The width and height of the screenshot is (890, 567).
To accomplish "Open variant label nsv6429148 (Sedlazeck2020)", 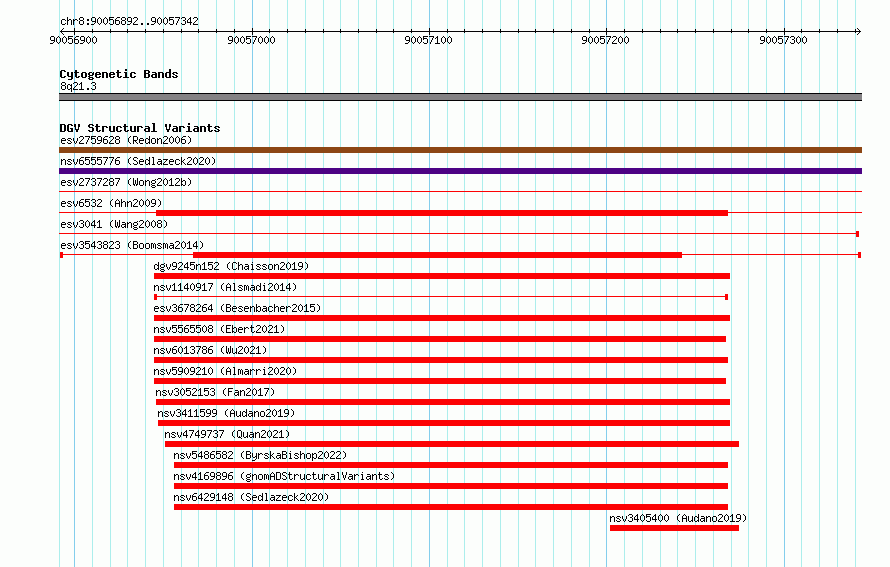I will coord(251,497).
